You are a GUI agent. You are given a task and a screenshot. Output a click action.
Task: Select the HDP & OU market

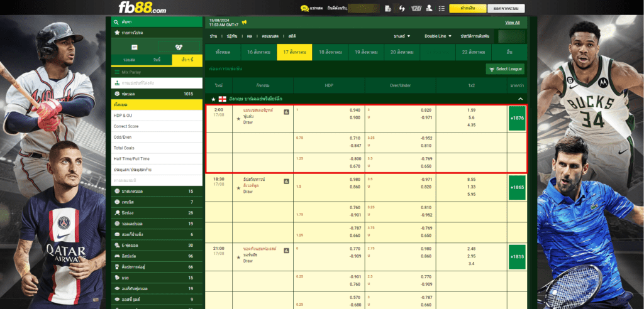157,116
